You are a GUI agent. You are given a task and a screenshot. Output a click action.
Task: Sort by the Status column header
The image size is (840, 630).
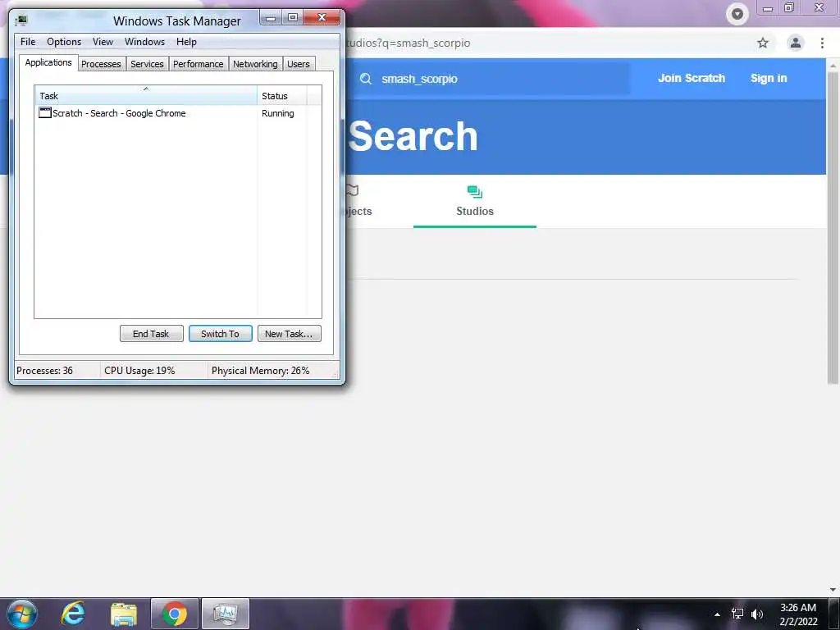click(282, 95)
